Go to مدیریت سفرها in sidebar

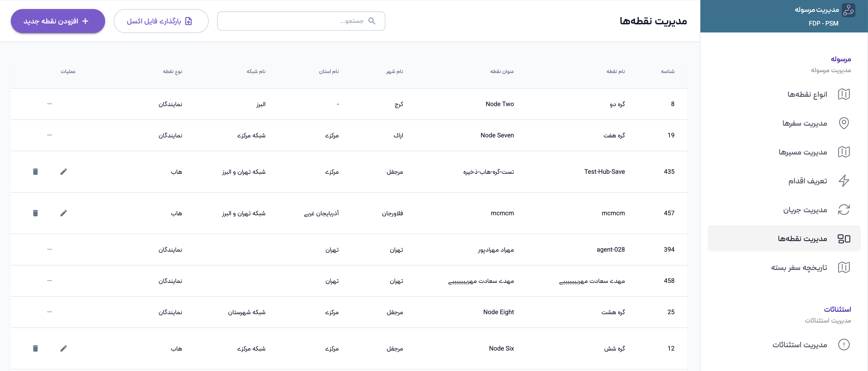point(805,123)
